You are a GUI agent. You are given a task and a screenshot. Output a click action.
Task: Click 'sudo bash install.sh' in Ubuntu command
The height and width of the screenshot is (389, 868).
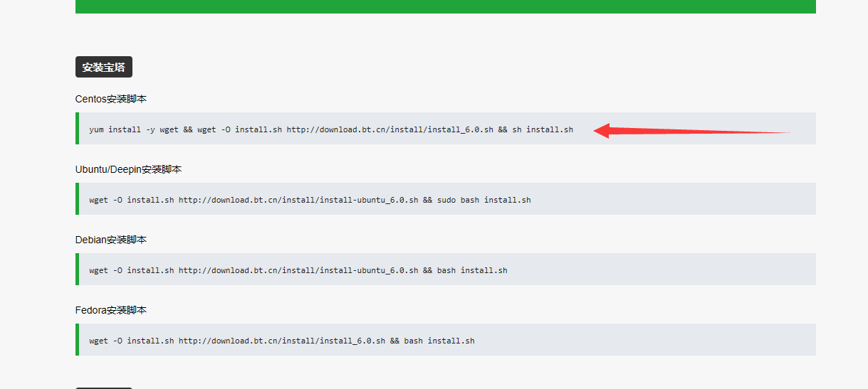click(483, 200)
